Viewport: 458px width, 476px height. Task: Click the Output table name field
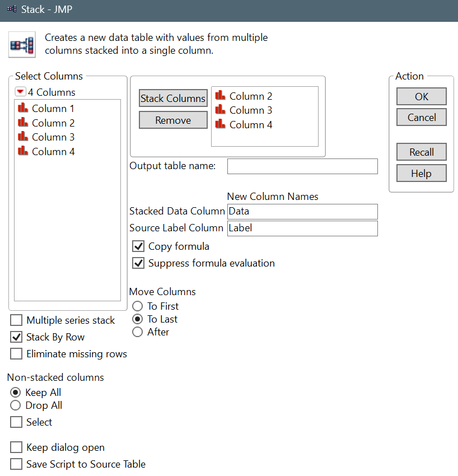(302, 166)
